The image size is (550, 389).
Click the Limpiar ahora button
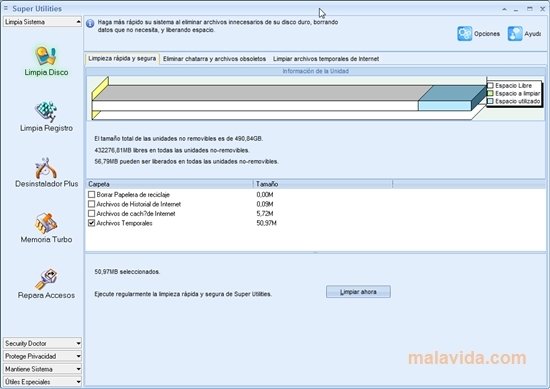pos(358,292)
